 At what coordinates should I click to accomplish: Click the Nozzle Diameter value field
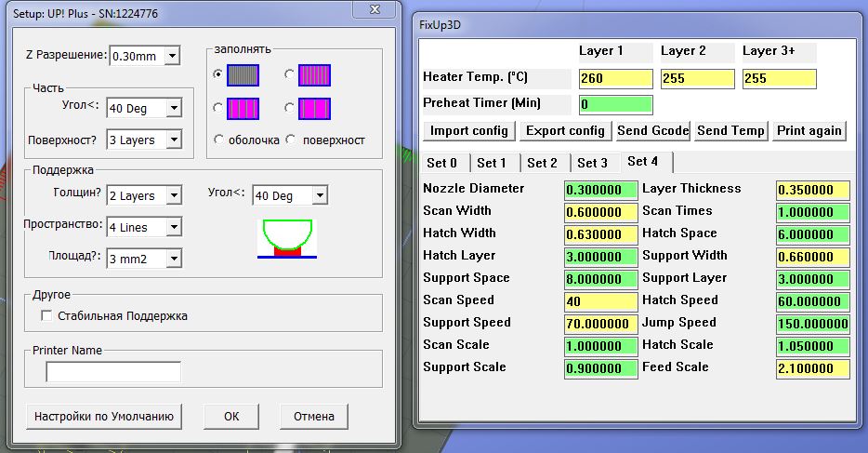[601, 190]
